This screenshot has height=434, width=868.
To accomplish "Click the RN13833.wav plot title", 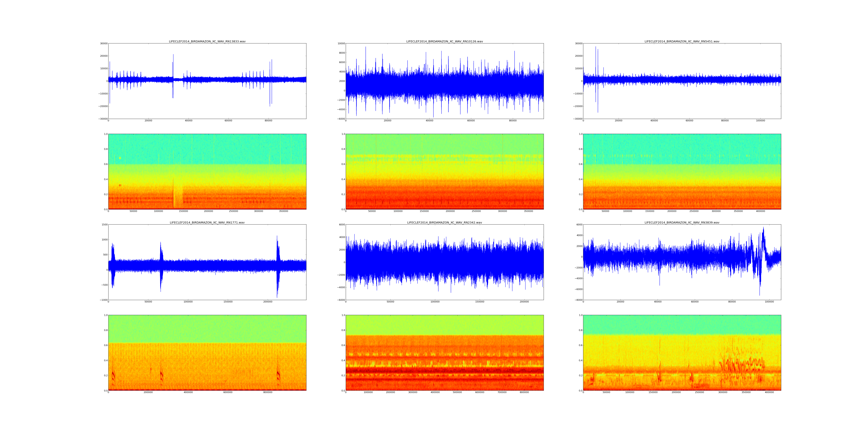I will (207, 41).
